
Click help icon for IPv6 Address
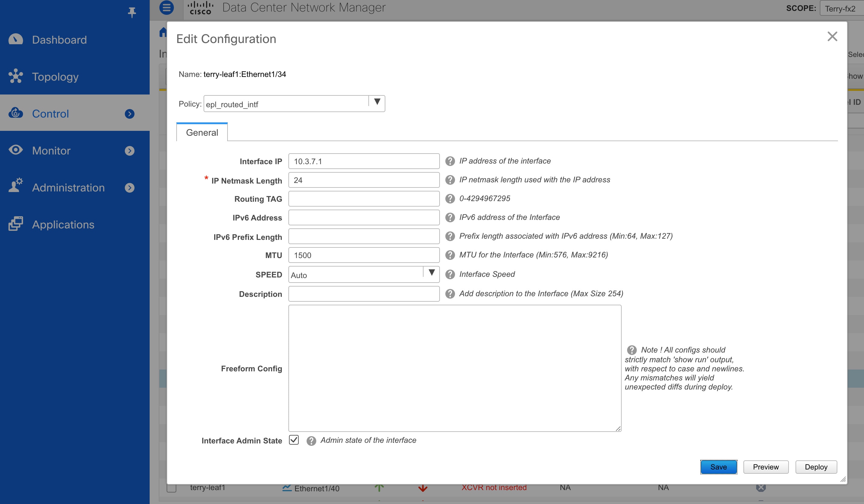click(x=450, y=217)
